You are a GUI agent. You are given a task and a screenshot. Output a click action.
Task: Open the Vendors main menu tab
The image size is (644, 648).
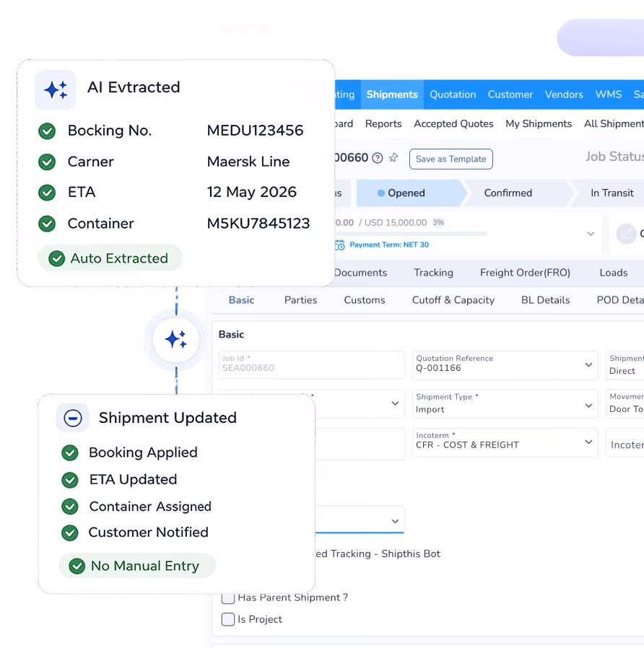click(564, 95)
